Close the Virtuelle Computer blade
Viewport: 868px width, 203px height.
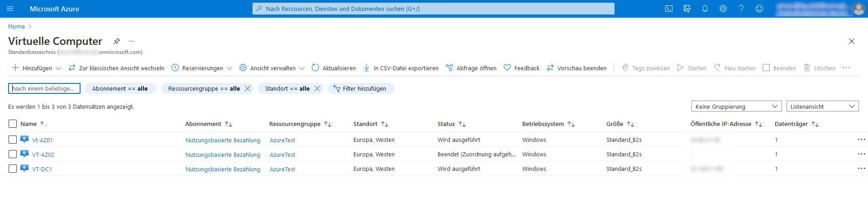[x=852, y=41]
